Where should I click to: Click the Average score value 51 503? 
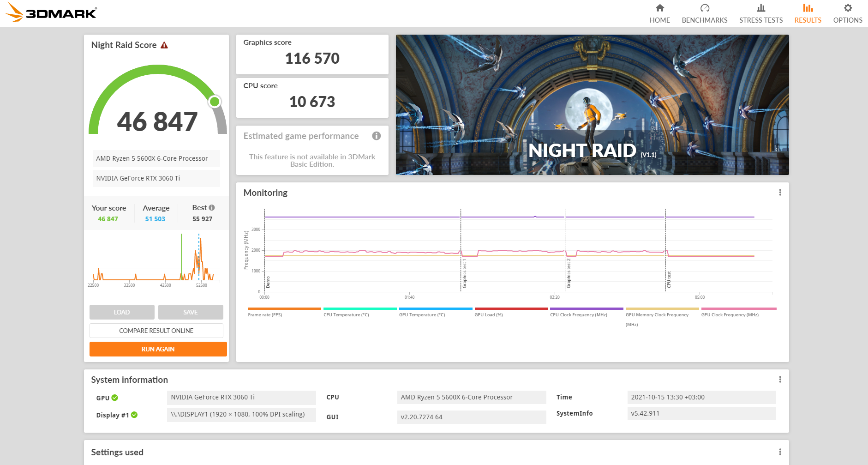tap(155, 219)
